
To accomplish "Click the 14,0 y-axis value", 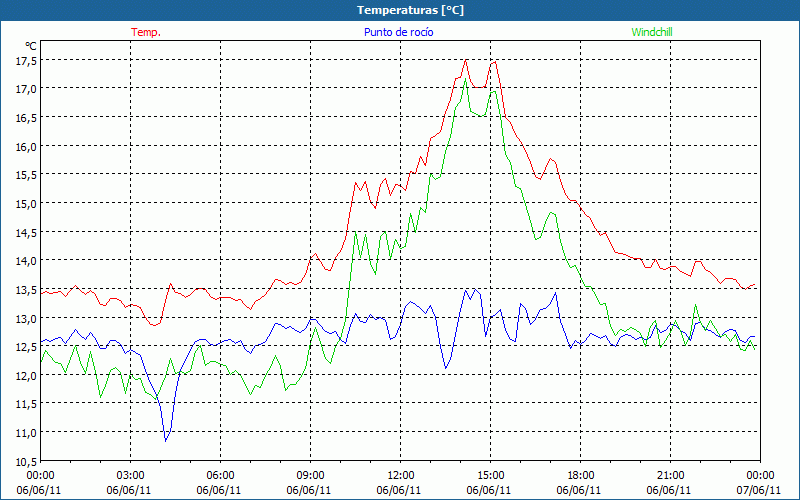I will [x=26, y=261].
